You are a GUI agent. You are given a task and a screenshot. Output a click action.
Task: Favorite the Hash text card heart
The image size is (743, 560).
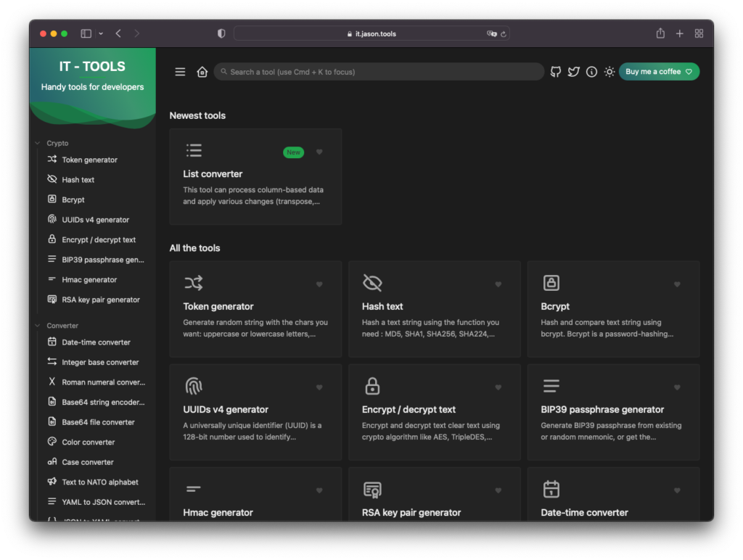(498, 284)
